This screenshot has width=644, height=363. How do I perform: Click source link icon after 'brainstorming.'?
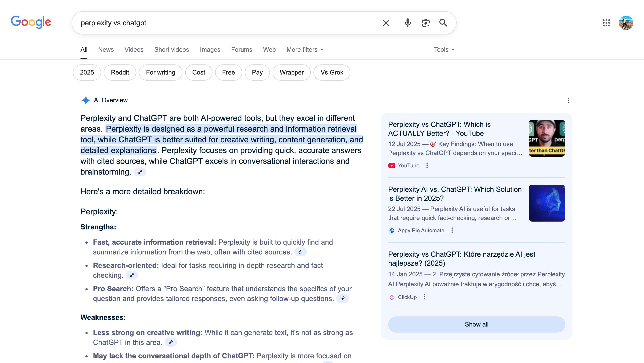tap(140, 172)
